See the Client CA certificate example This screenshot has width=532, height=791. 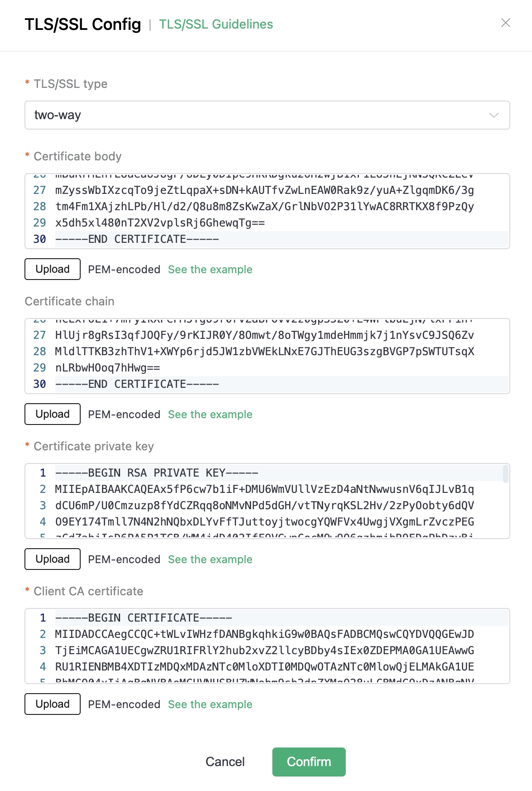[210, 704]
